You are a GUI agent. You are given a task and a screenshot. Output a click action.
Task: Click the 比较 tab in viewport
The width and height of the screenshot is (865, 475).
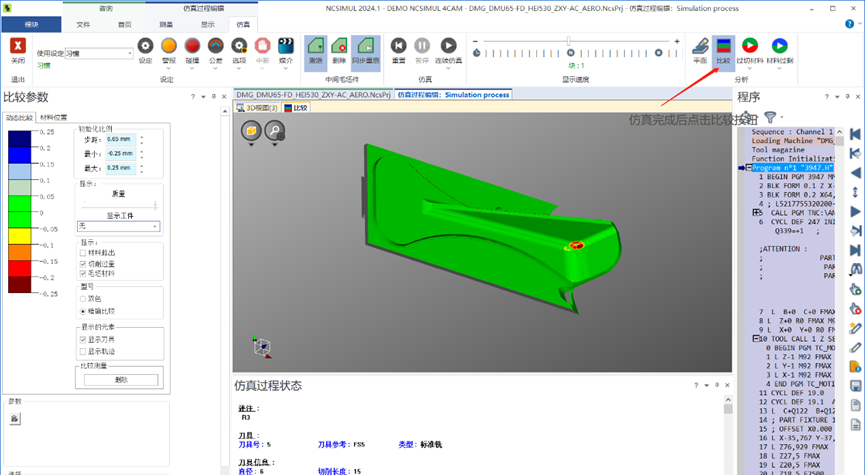click(296, 108)
